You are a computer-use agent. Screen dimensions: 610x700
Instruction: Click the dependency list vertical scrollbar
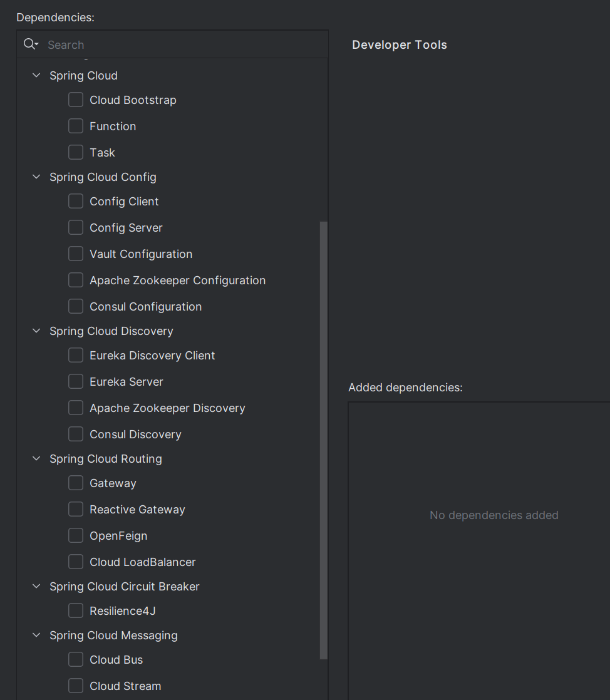coord(324,438)
